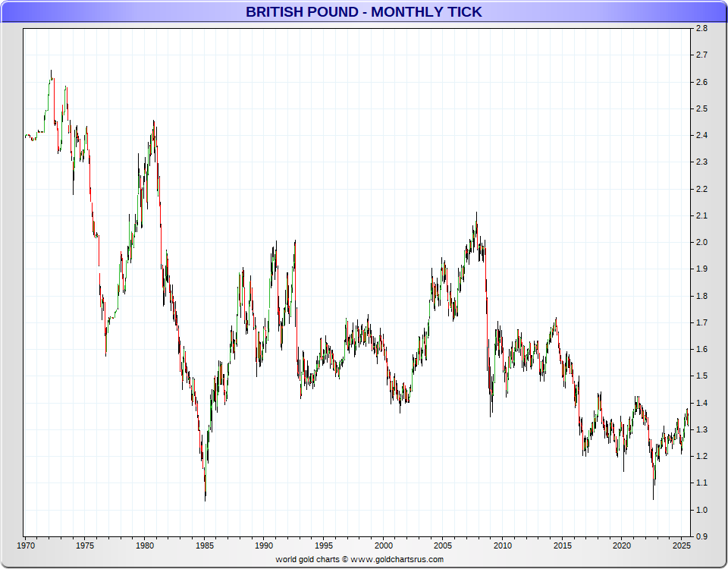Click the 1972 peak candle near 2.64
The image size is (728, 569).
pyautogui.click(x=51, y=76)
